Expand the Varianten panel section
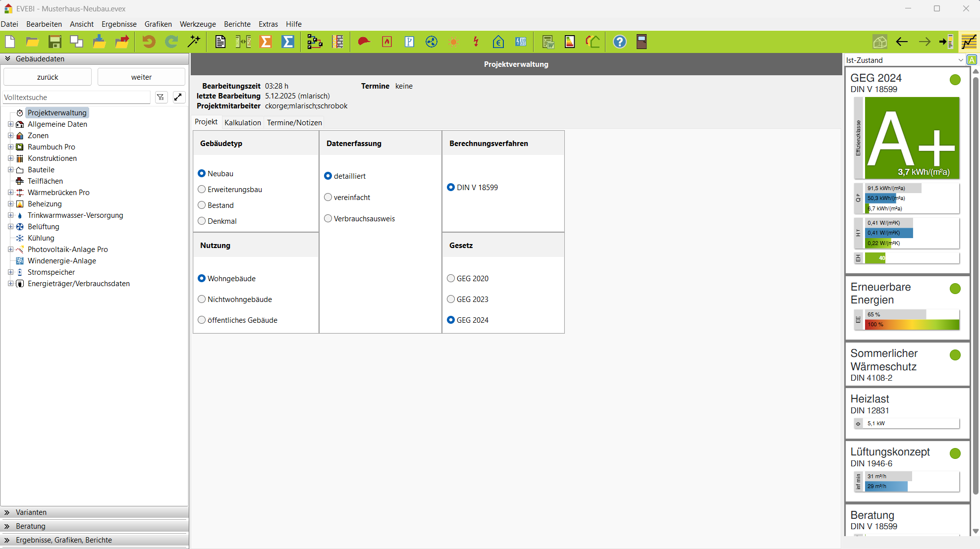980x549 pixels. tap(31, 512)
